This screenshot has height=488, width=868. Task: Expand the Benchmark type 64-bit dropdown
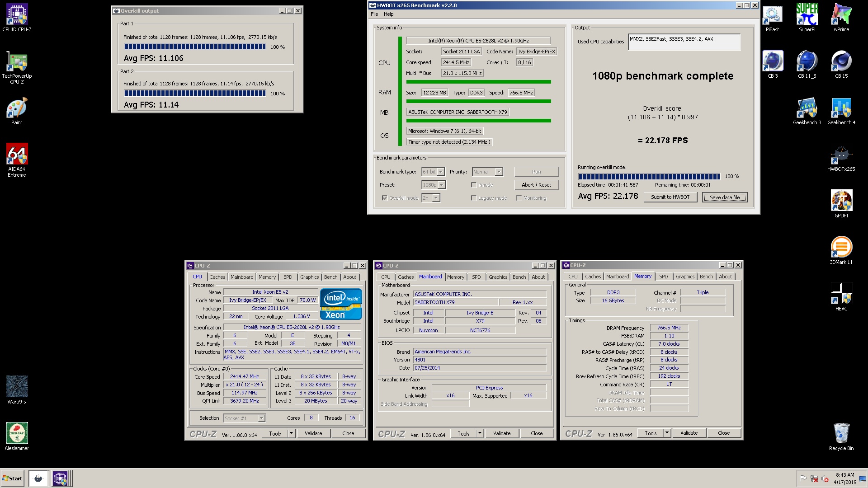pyautogui.click(x=440, y=172)
